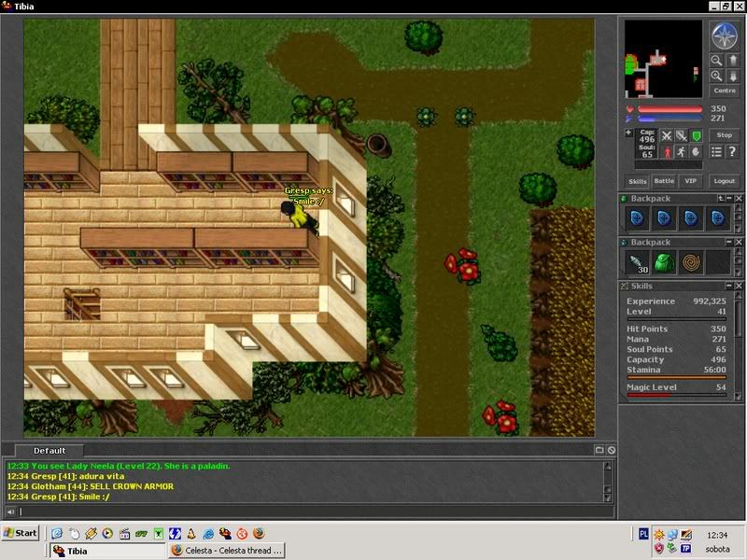Open the chat channels list icon
The width and height of the screenshot is (747, 560).
tap(599, 450)
